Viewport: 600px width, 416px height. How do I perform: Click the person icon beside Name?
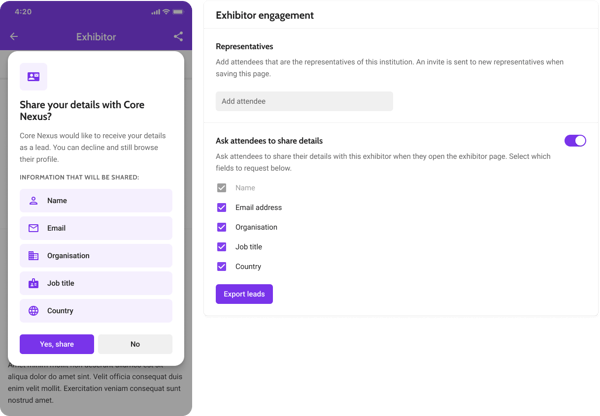click(33, 201)
